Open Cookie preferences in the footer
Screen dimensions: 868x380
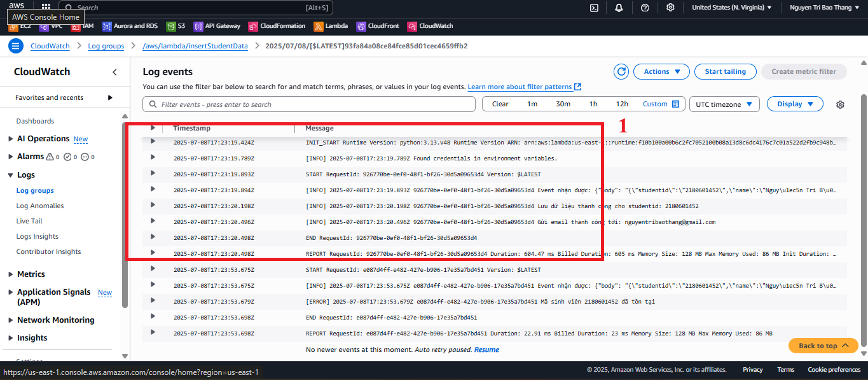click(x=834, y=370)
